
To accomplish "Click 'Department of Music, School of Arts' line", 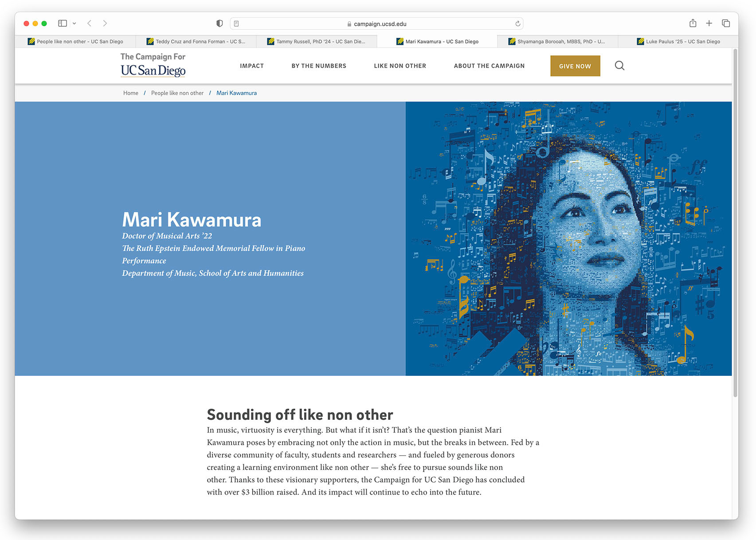I will click(x=213, y=273).
